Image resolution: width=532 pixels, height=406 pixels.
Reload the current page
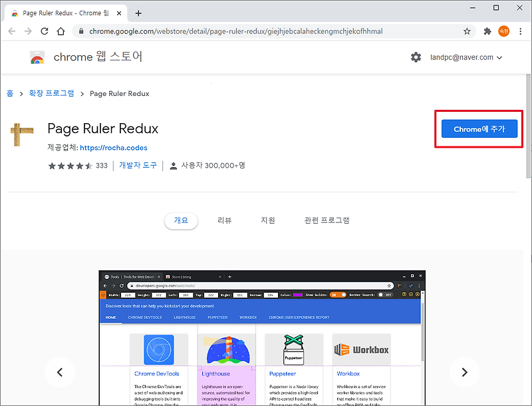tap(43, 31)
